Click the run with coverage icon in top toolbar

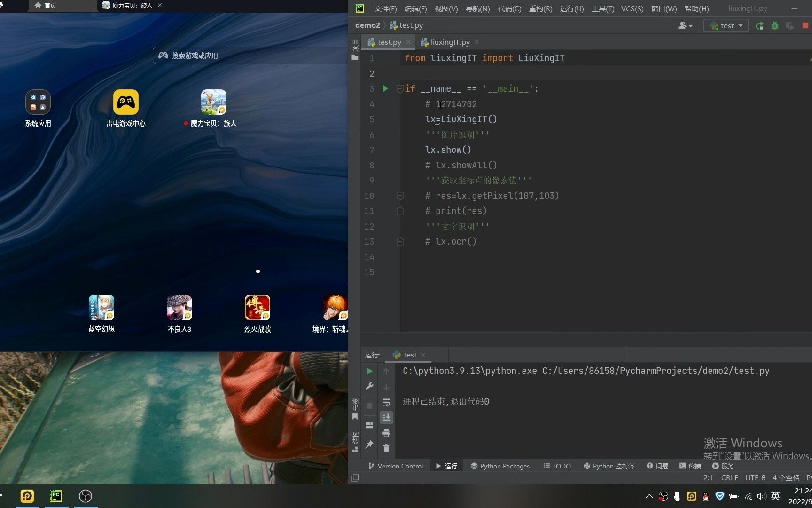[790, 26]
